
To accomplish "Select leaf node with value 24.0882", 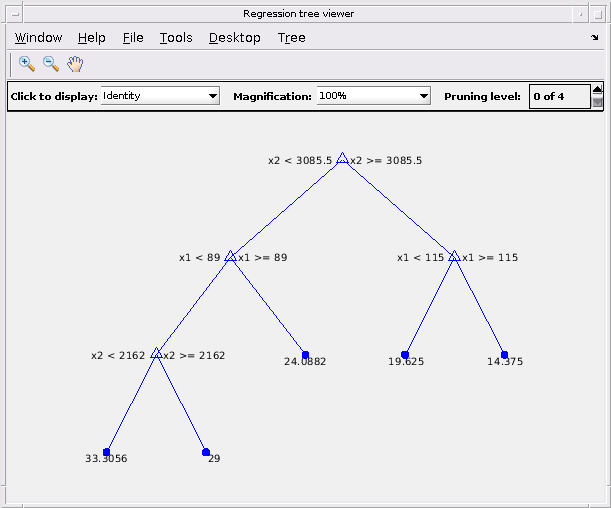I will [x=306, y=355].
